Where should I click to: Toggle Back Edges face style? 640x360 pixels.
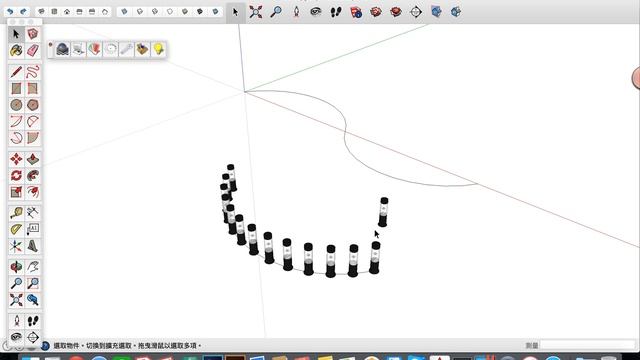[x=140, y=12]
